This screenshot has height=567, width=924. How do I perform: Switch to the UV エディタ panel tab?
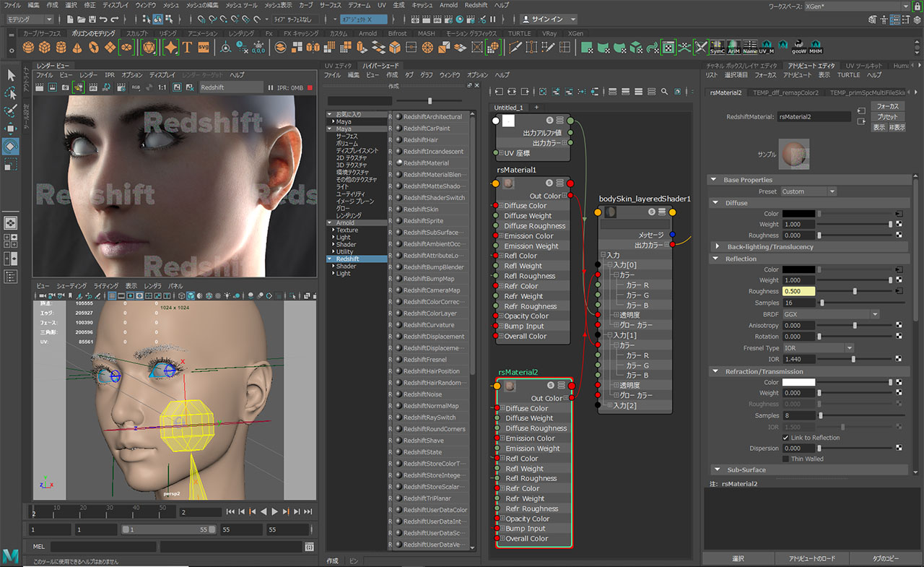pyautogui.click(x=339, y=66)
